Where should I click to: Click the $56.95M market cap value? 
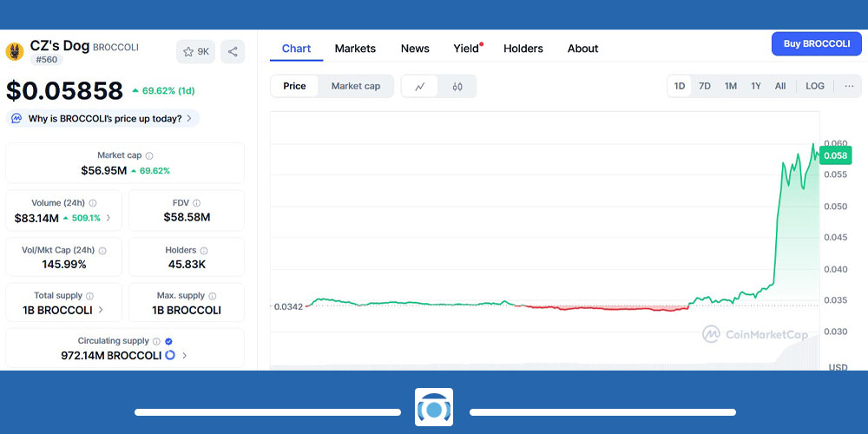(x=104, y=170)
